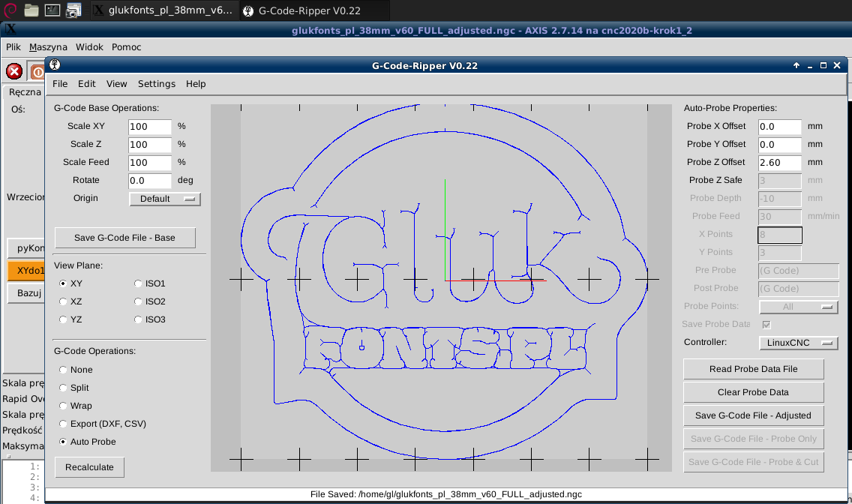
Task: Click Save G-Code File - Probe & Cut button
Action: coord(754,462)
